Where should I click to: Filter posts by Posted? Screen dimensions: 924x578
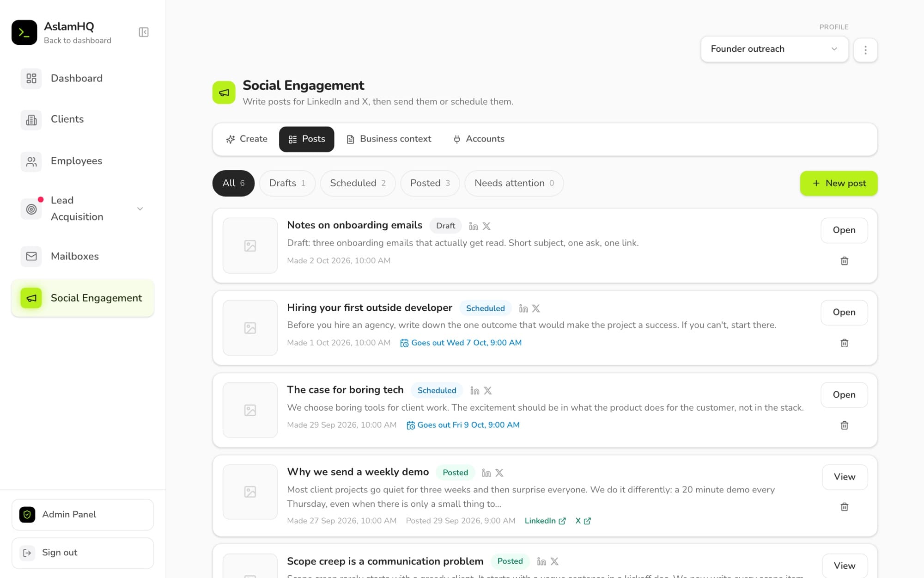(x=430, y=184)
